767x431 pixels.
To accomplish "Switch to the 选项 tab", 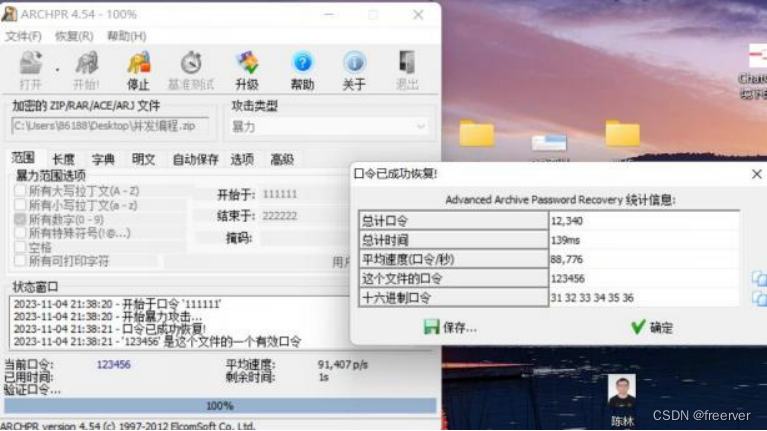I will click(242, 159).
